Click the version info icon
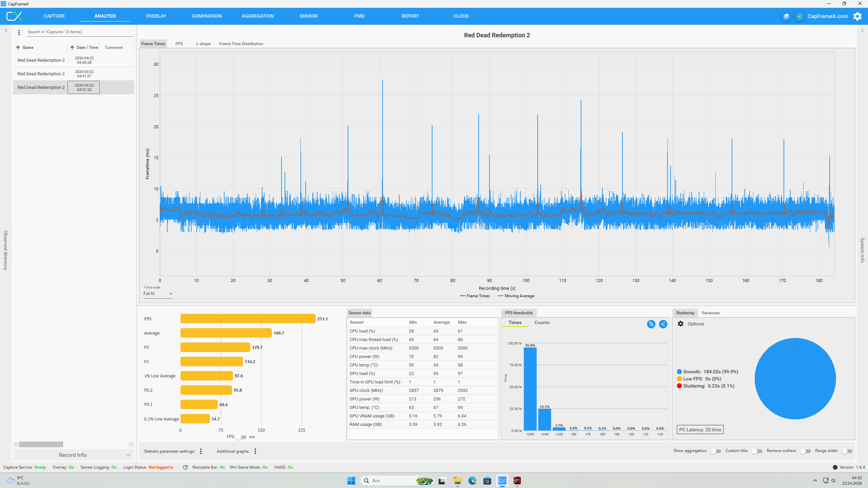The width and height of the screenshot is (868, 488). 835,467
